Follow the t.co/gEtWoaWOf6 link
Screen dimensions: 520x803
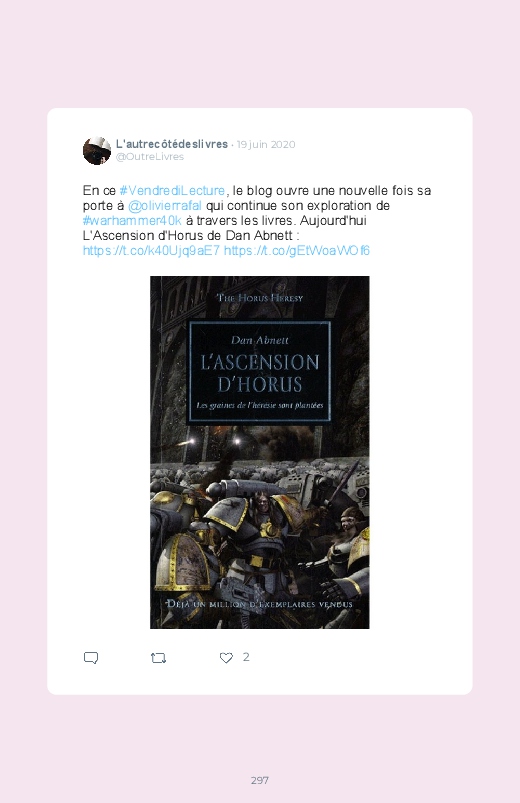pos(297,250)
